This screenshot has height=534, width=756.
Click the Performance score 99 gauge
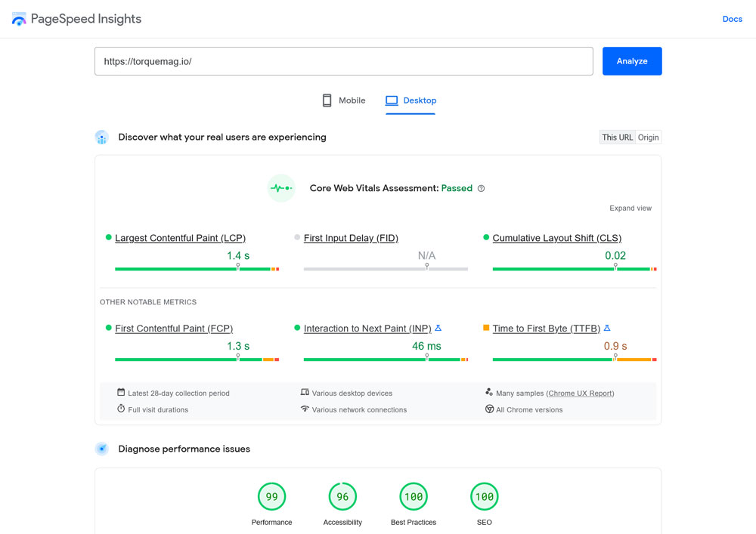pos(271,497)
